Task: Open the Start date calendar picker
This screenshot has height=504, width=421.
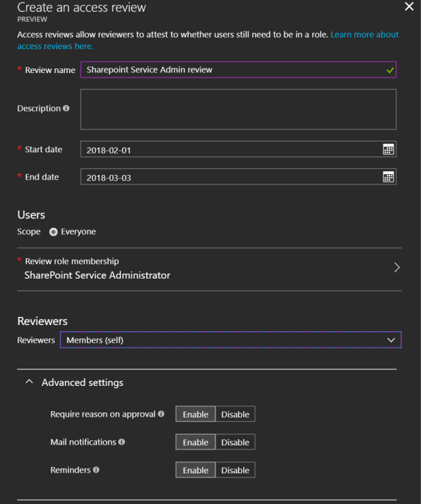Action: tap(388, 150)
